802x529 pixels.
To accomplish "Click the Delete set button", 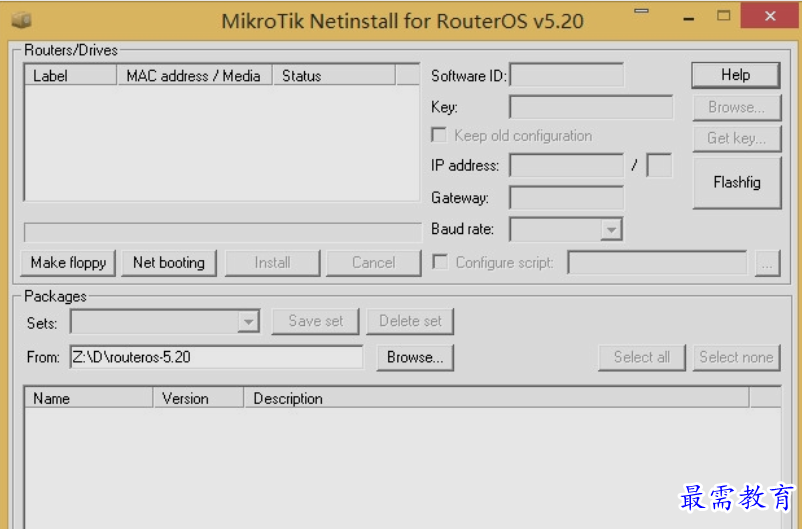I will coord(410,321).
